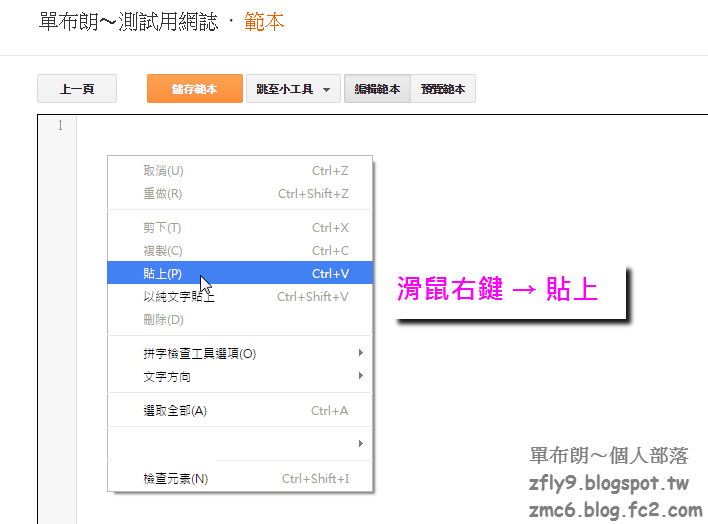Viewport: 708px width, 524px height.
Task: Click the 範本 heading link
Action: point(264,22)
